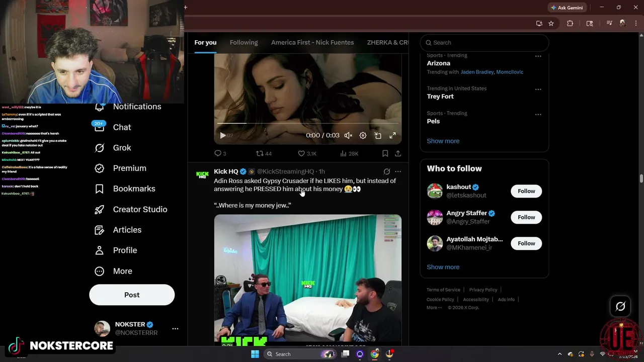The image size is (644, 362).
Task: Bookmark the video post
Action: [385, 153]
